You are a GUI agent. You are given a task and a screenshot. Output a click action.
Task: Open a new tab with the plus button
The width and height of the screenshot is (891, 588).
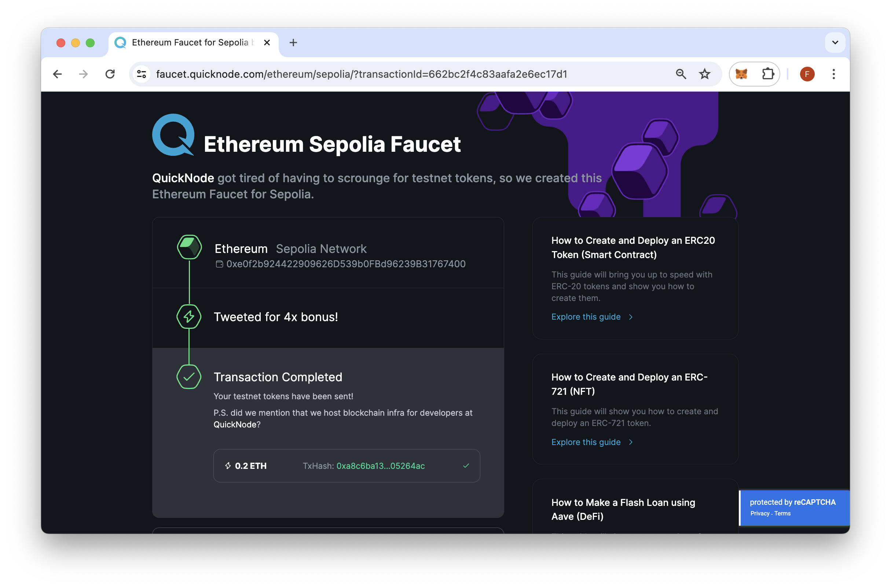(293, 43)
